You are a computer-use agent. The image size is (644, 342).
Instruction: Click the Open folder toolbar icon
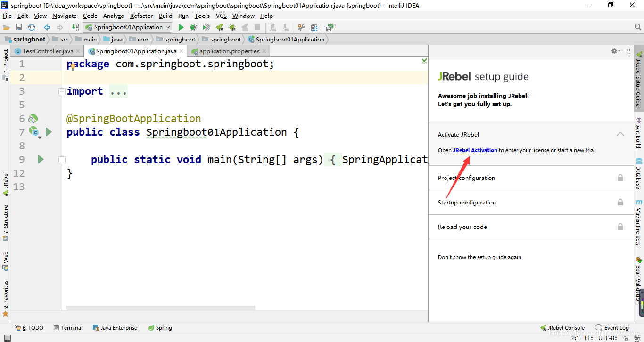(x=6, y=27)
